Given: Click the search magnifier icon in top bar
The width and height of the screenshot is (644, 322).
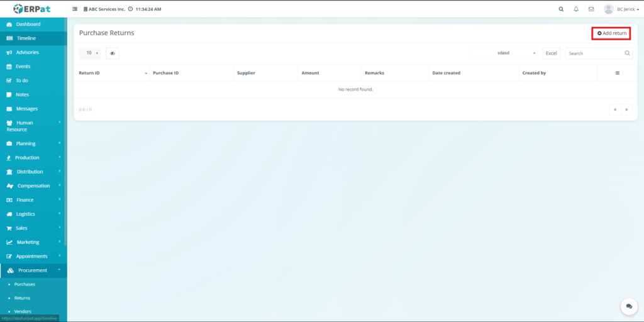Looking at the screenshot, I should [x=561, y=9].
